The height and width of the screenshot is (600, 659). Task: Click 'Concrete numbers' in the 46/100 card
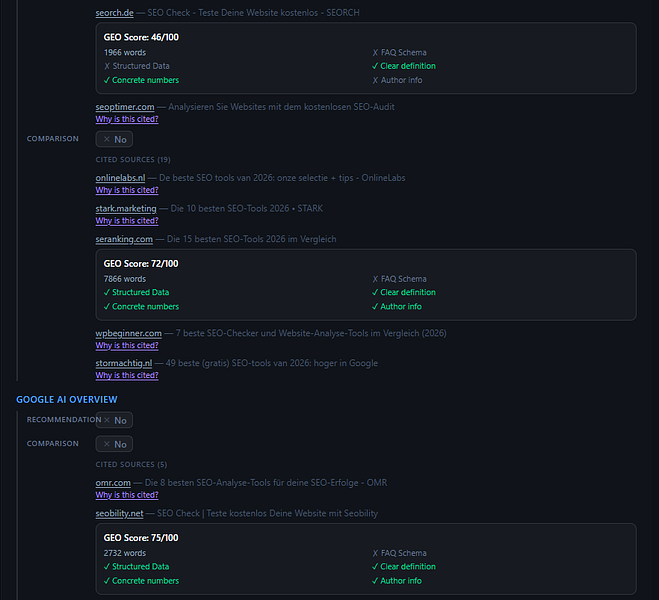pos(141,81)
